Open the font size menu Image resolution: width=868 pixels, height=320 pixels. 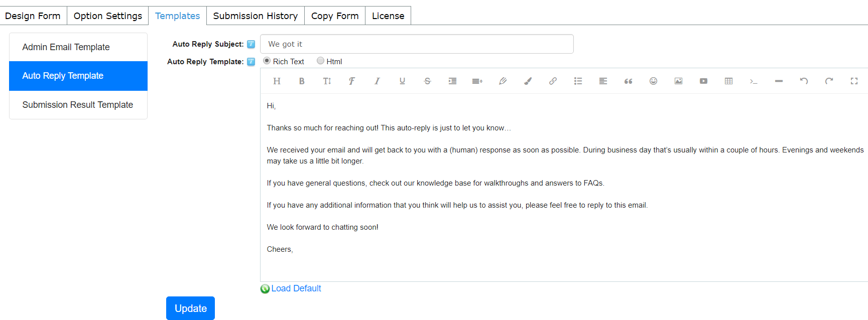pos(327,81)
